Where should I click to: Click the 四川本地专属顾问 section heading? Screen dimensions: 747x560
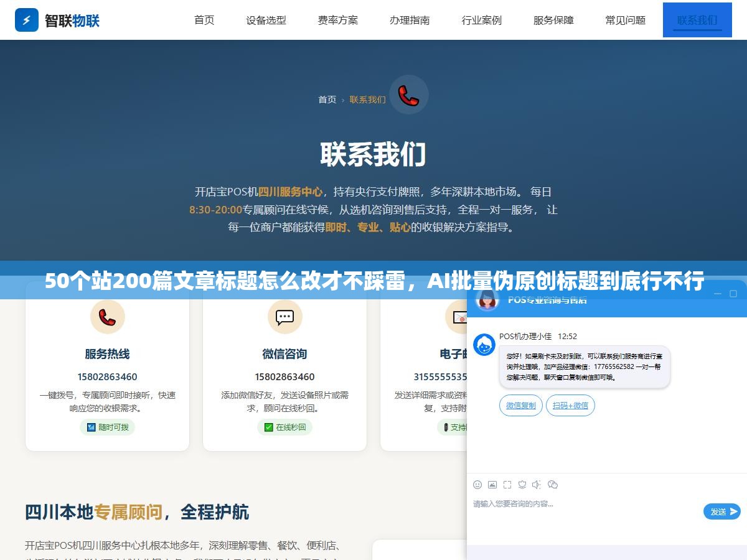137,512
